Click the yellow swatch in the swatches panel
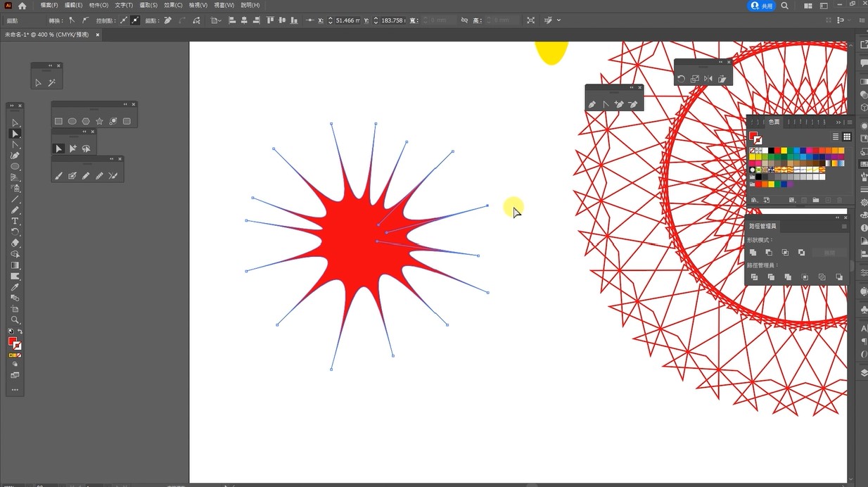868x487 pixels. (784, 151)
